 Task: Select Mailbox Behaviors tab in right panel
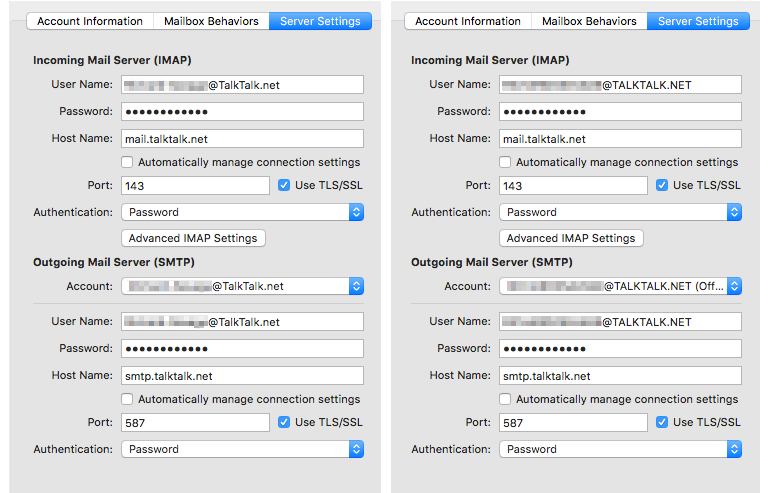pyautogui.click(x=589, y=21)
